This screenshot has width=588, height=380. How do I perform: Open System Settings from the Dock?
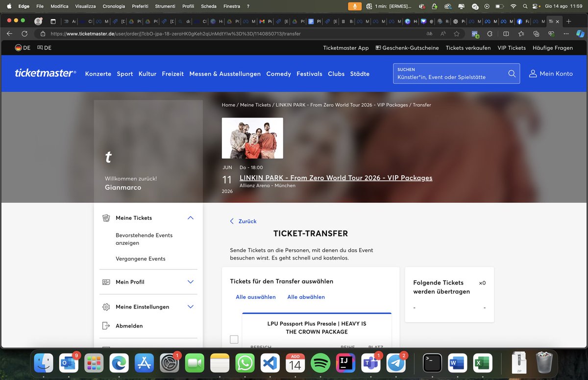(170, 363)
